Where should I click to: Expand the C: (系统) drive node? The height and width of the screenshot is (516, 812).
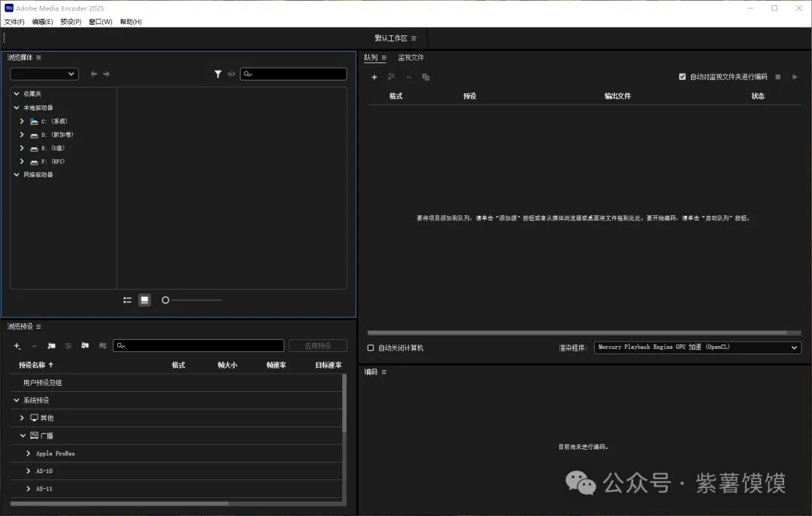click(x=23, y=121)
